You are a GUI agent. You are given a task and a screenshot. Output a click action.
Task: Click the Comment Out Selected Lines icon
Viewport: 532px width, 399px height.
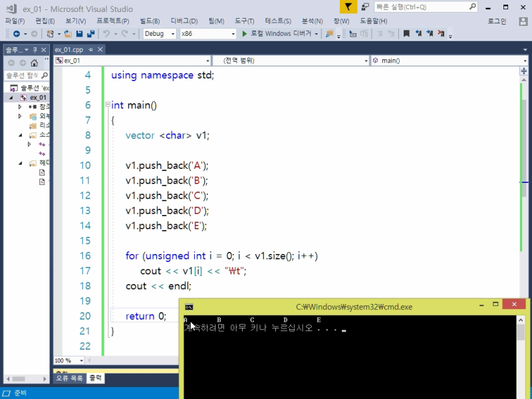(x=380, y=34)
